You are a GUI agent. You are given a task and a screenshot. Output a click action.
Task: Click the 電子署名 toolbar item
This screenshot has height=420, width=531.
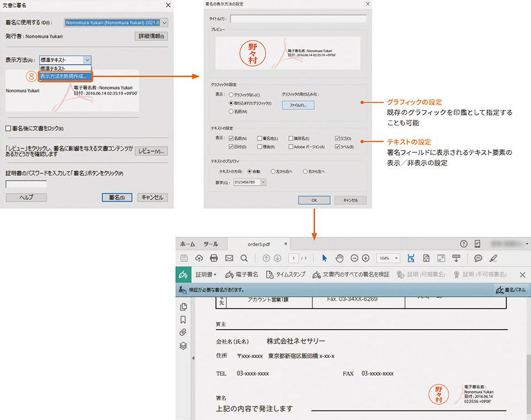(x=242, y=274)
